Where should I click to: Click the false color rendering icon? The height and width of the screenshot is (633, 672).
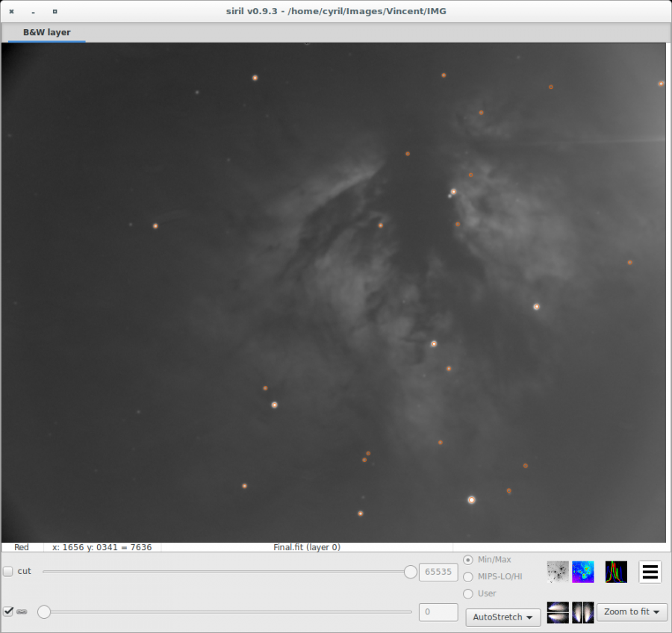point(583,572)
